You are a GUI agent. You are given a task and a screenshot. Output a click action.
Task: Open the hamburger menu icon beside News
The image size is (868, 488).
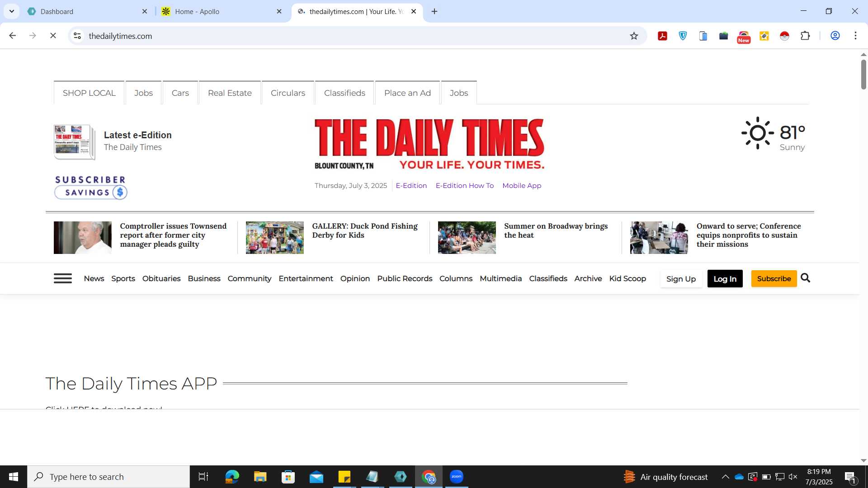[x=62, y=278]
